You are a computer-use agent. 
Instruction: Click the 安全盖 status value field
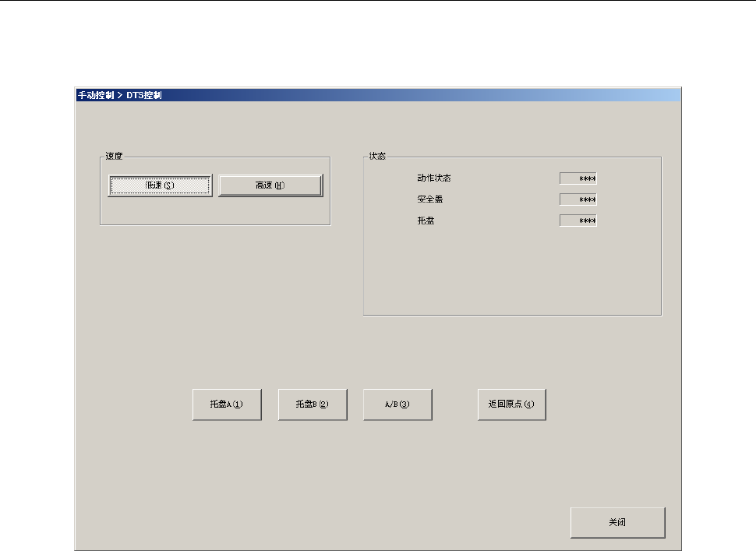pyautogui.click(x=578, y=200)
